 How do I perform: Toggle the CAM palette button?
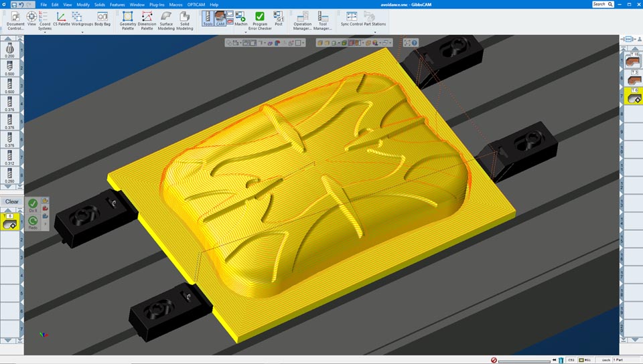click(220, 19)
